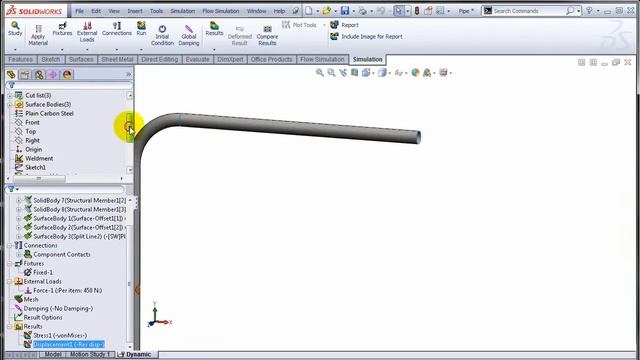
Task: Switch to Features tab
Action: point(20,60)
